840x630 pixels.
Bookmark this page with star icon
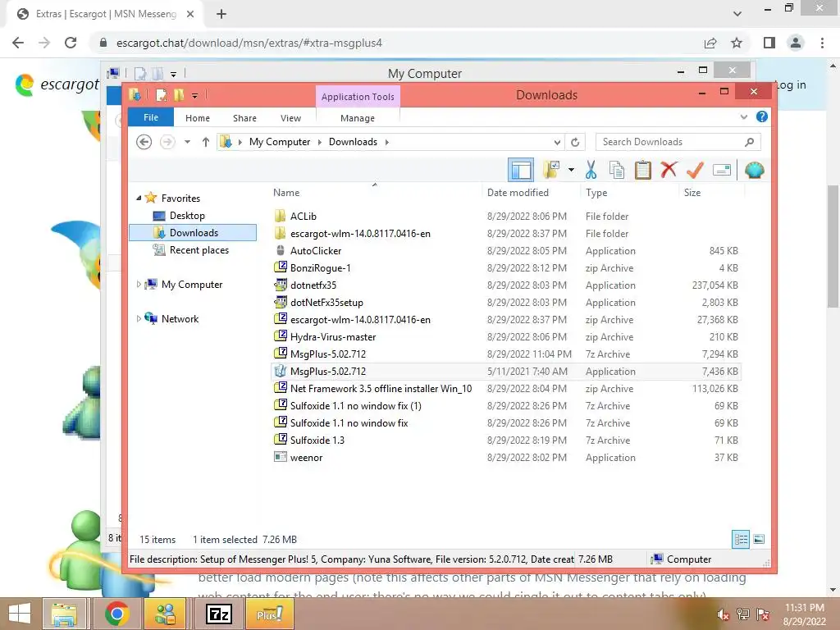point(737,43)
